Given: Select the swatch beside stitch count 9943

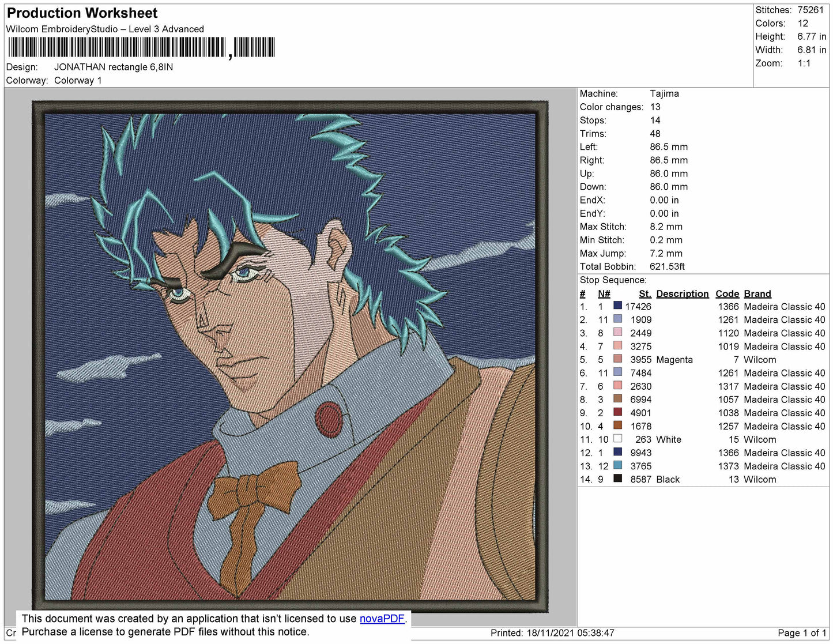Looking at the screenshot, I should tap(618, 451).
